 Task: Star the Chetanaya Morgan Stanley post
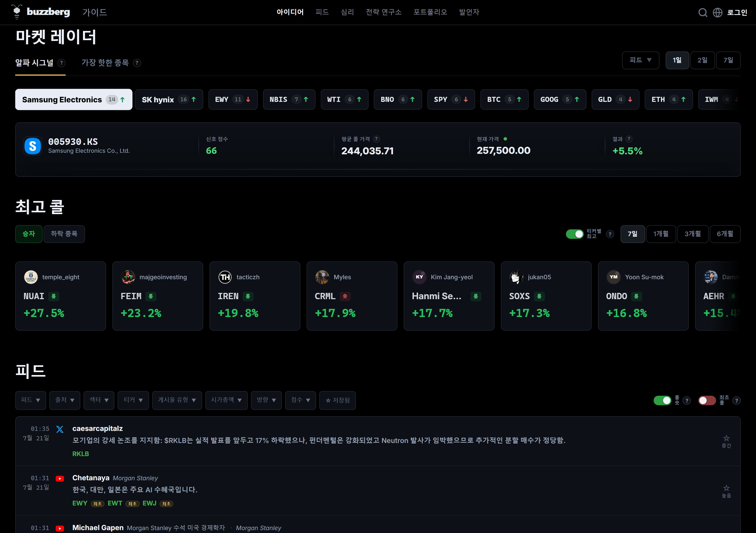point(726,488)
